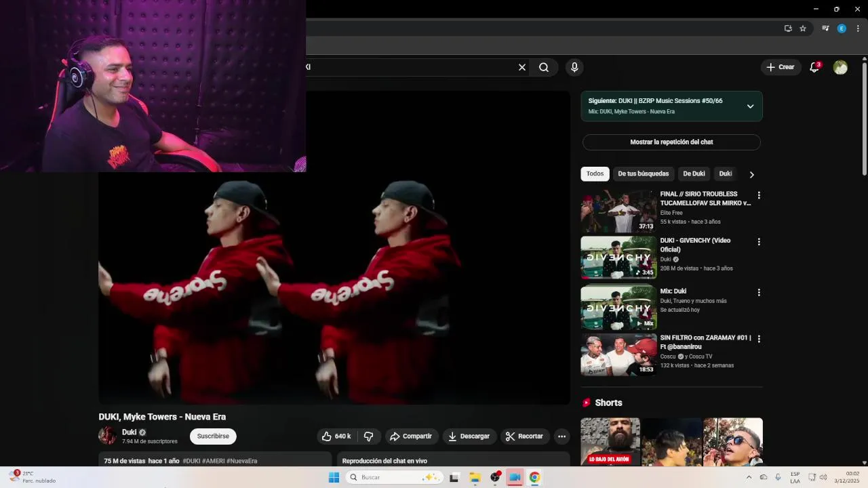Open the DUKI - GIVENCHY video thumbnail
Viewport: 868px width, 488px height.
(x=618, y=258)
